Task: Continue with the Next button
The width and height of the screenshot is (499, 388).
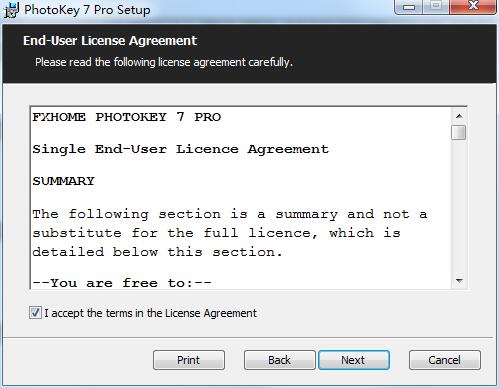Action: (x=354, y=360)
